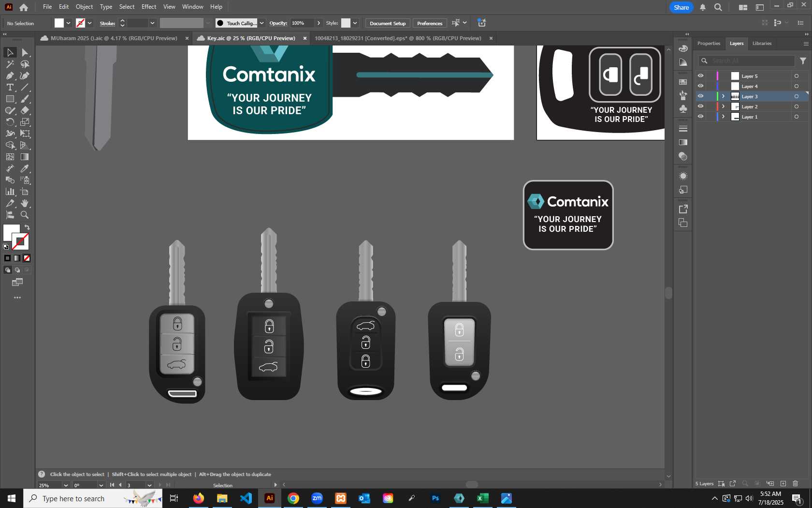Image resolution: width=812 pixels, height=508 pixels.
Task: Select the Eyedropper tool
Action: 25,168
